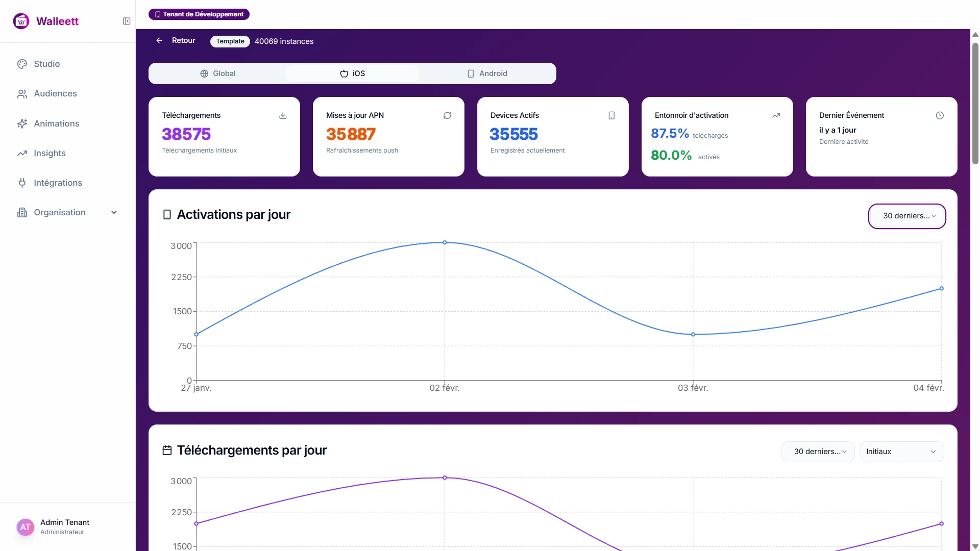This screenshot has width=980, height=551.
Task: Click the Organisation building icon
Action: point(22,212)
